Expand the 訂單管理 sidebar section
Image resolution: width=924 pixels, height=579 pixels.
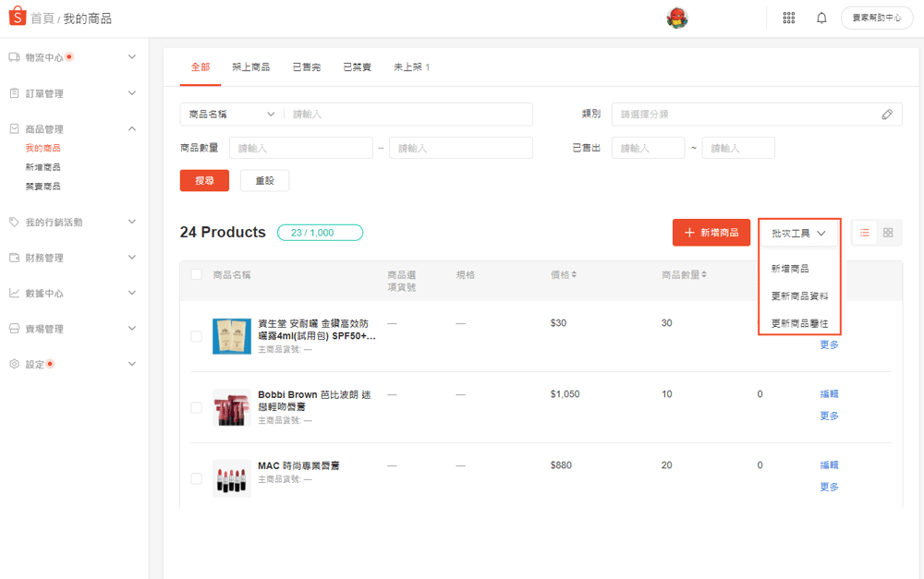coord(132,93)
